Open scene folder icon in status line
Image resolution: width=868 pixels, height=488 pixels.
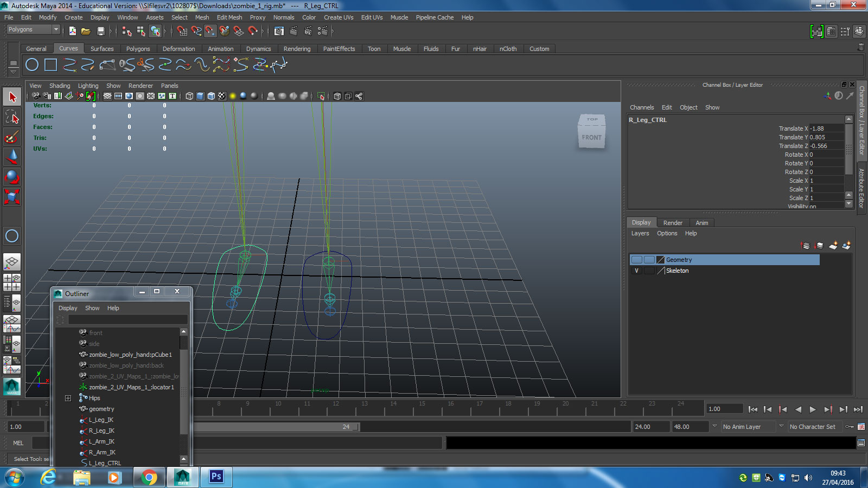[x=86, y=31]
